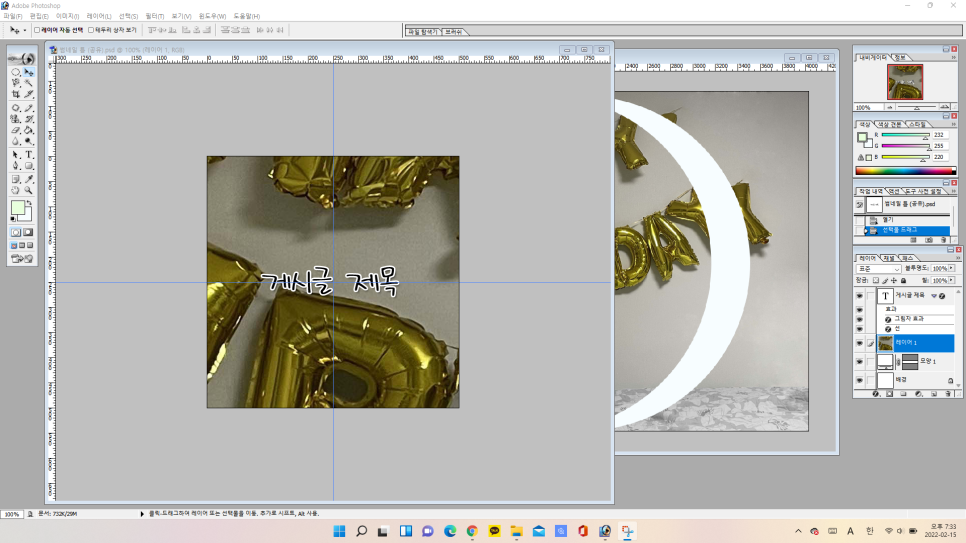
Task: Open the 파일(F) menu
Action: pos(12,16)
